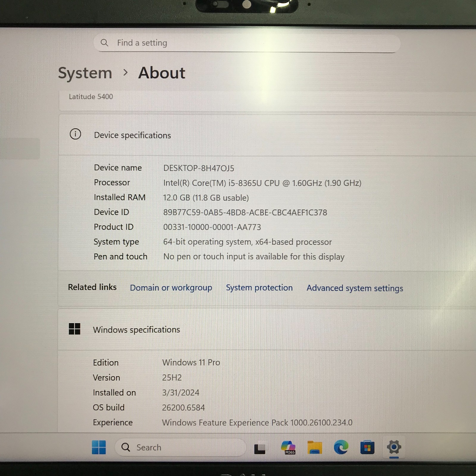Click the Related links label
Screen dimensions: 476x476
click(92, 287)
